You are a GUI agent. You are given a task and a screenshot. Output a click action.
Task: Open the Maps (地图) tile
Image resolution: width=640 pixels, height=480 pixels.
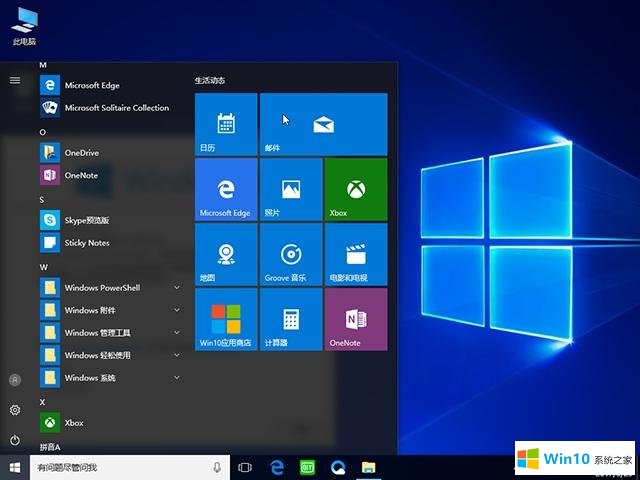click(226, 254)
